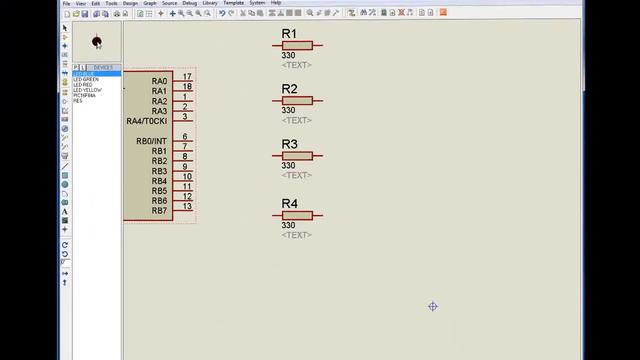Redo the last undone action

click(x=231, y=13)
